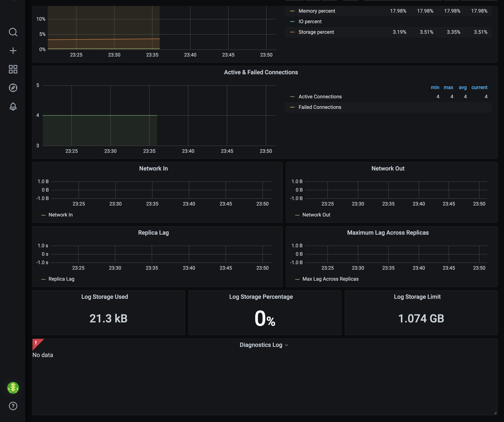504x422 pixels.
Task: Click the Failed Connections legend label
Action: 320,107
